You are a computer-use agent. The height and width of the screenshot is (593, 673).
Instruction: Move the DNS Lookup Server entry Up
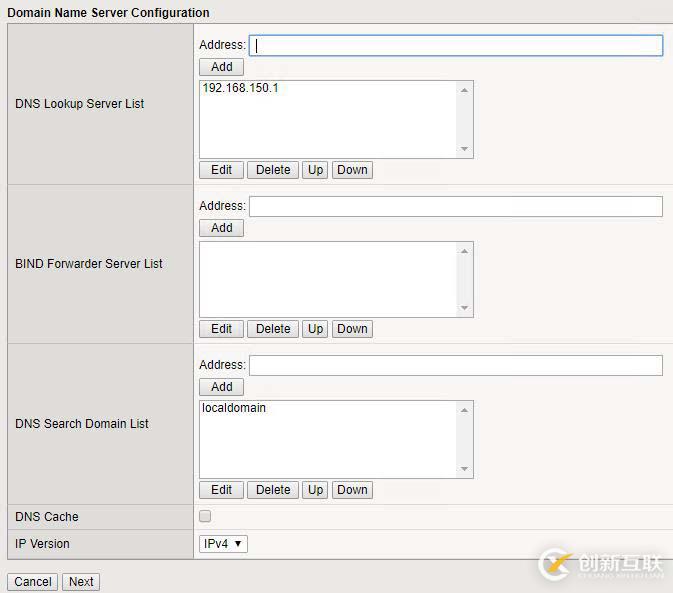(315, 170)
